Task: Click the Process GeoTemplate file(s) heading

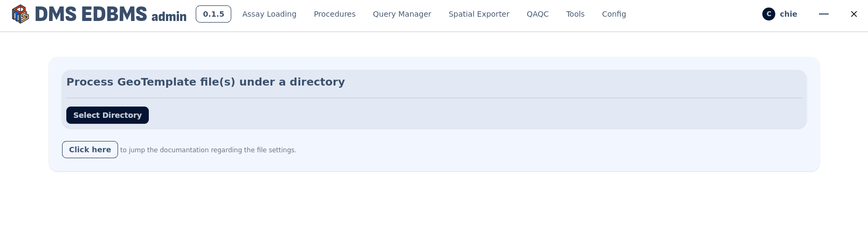Action: tap(205, 82)
